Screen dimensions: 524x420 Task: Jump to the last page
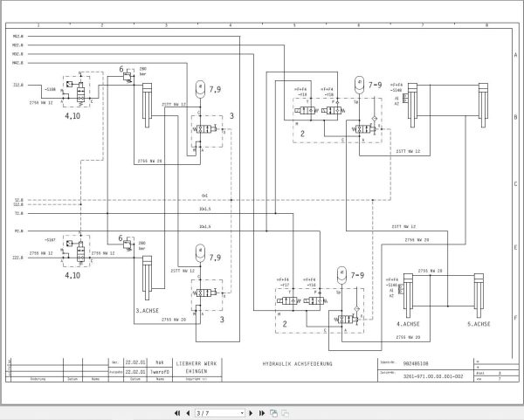[262, 413]
